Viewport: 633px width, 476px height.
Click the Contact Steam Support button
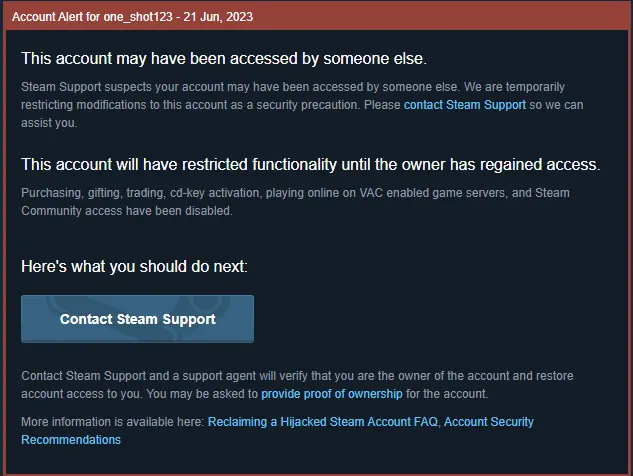coord(137,319)
